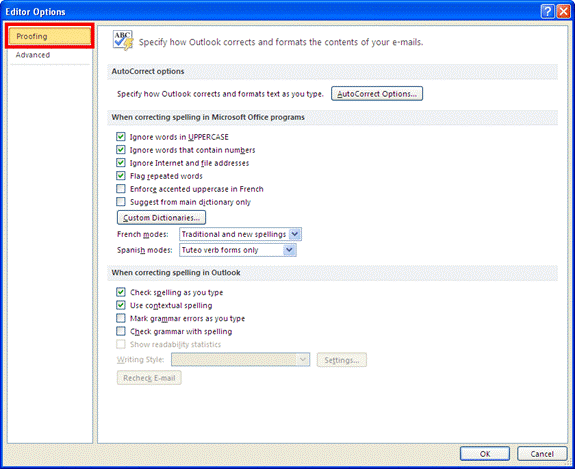The image size is (575, 469).
Task: Toggle Flag repeated words option
Action: [121, 176]
